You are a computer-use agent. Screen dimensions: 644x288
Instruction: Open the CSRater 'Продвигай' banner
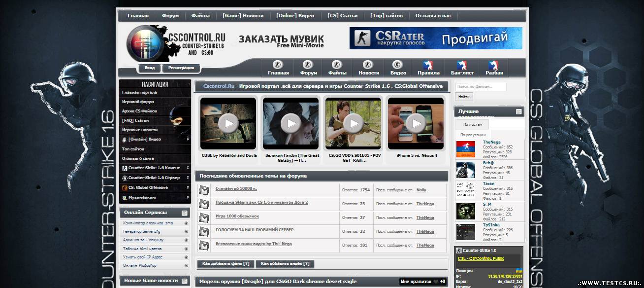(x=436, y=38)
